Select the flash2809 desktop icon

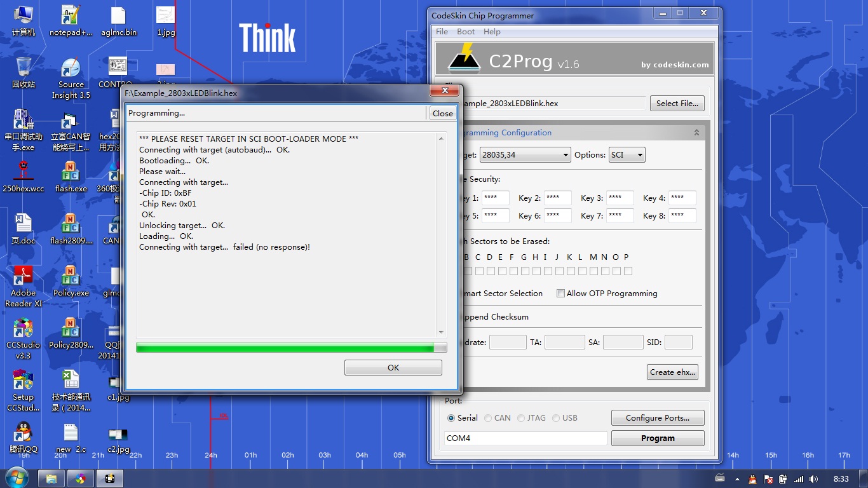point(71,229)
